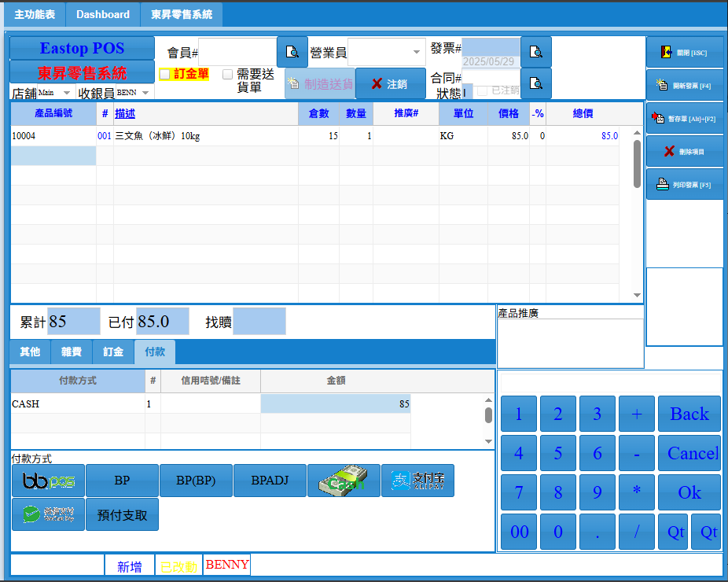Select Alipay 支付宝 as the payment method
Image resolution: width=728 pixels, height=582 pixels.
coord(417,481)
